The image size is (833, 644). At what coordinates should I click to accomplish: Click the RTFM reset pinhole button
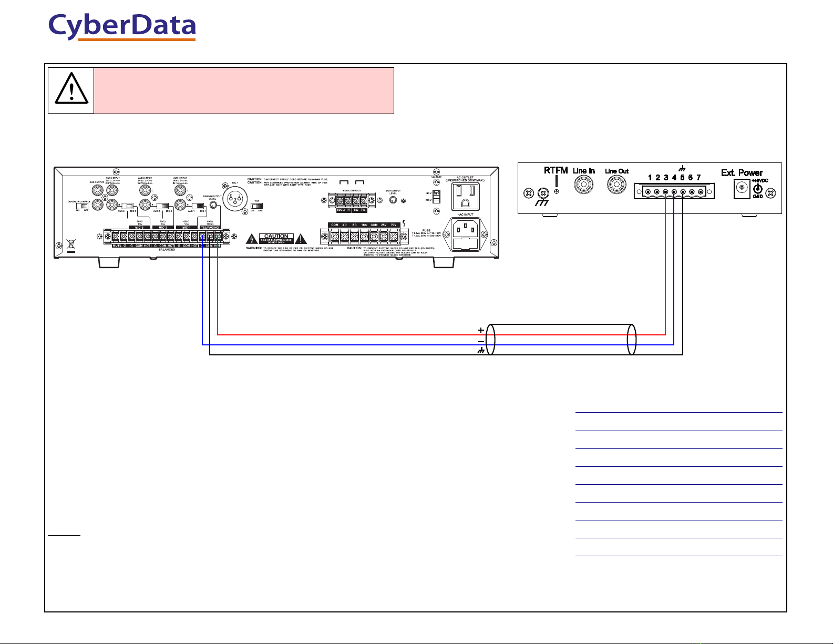tap(557, 191)
